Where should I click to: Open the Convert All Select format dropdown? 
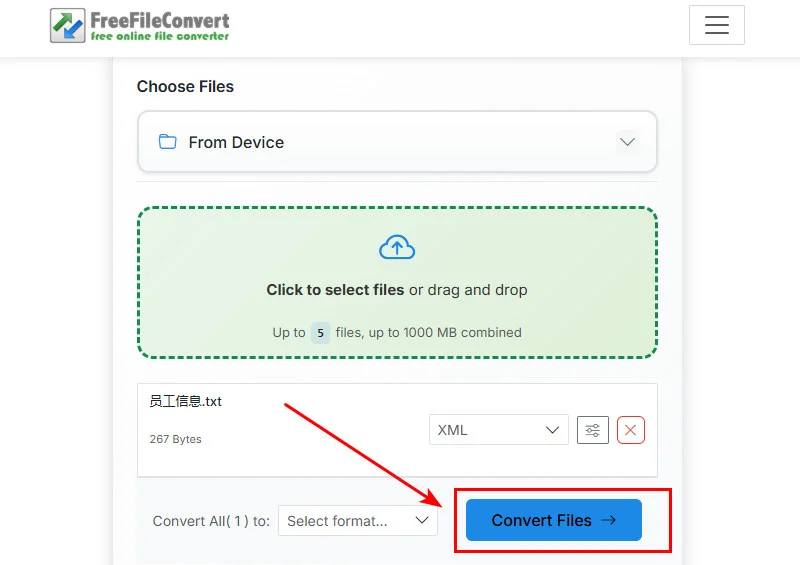click(357, 521)
